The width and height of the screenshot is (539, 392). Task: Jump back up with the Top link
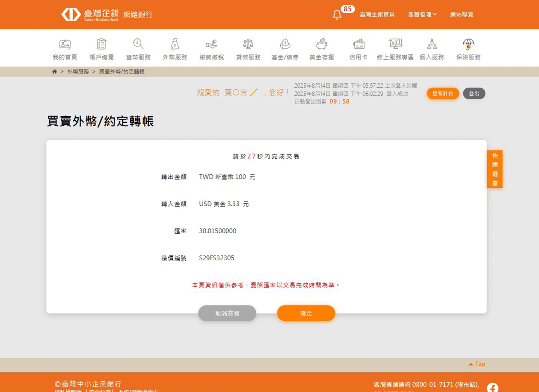point(477,364)
